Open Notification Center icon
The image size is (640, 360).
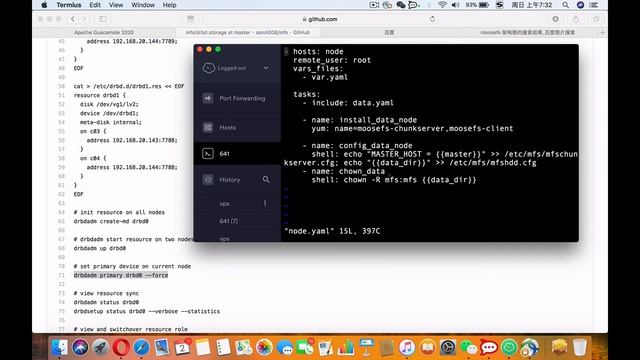pyautogui.click(x=594, y=5)
